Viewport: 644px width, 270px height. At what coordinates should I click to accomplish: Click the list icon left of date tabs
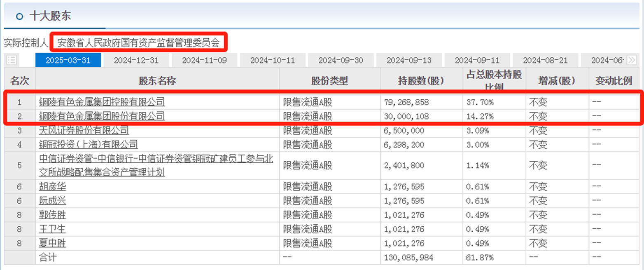pyautogui.click(x=12, y=60)
